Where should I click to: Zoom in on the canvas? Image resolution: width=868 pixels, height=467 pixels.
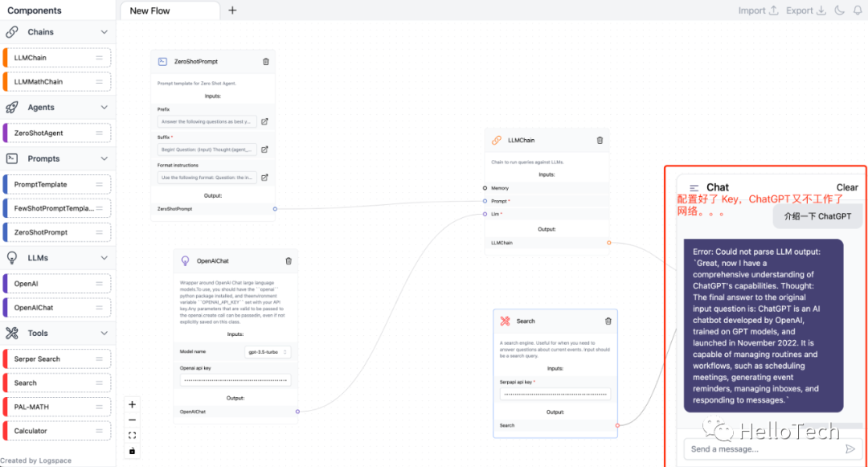coord(132,404)
